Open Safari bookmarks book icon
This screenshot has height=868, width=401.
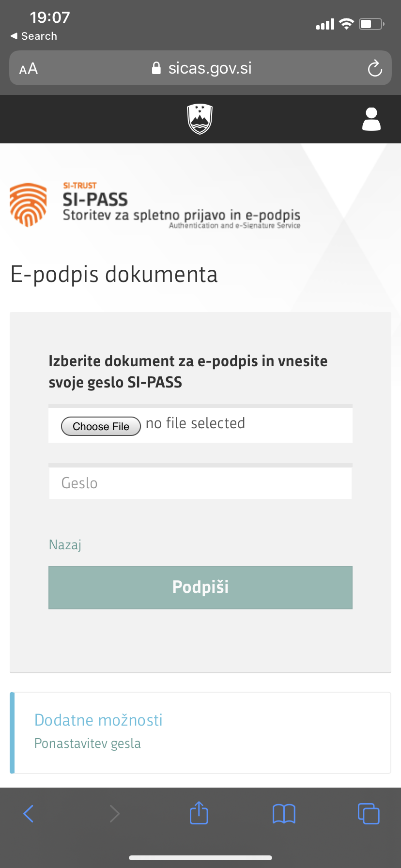(x=284, y=814)
